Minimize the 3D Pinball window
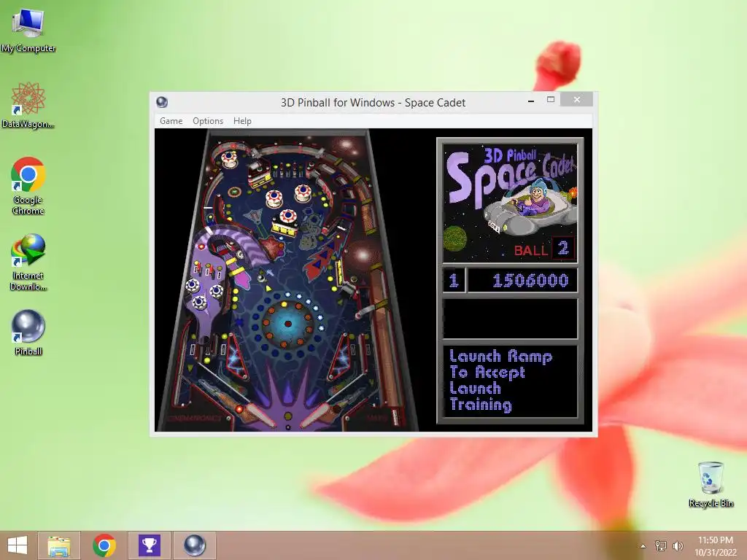The width and height of the screenshot is (747, 560). point(531,100)
